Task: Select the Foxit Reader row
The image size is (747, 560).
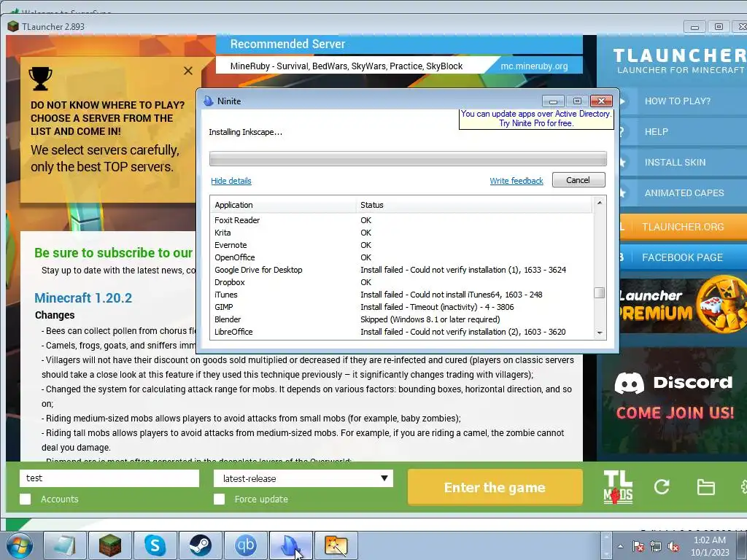Action: click(402, 220)
